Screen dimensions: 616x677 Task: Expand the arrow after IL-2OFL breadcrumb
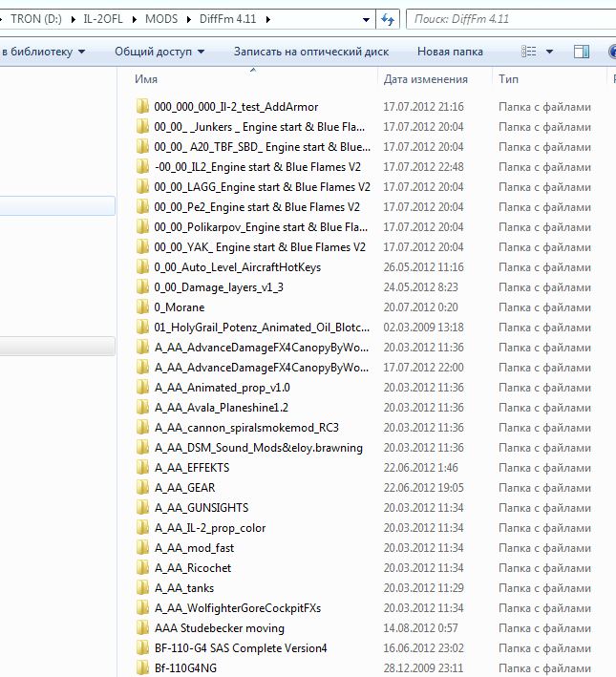pos(135,19)
